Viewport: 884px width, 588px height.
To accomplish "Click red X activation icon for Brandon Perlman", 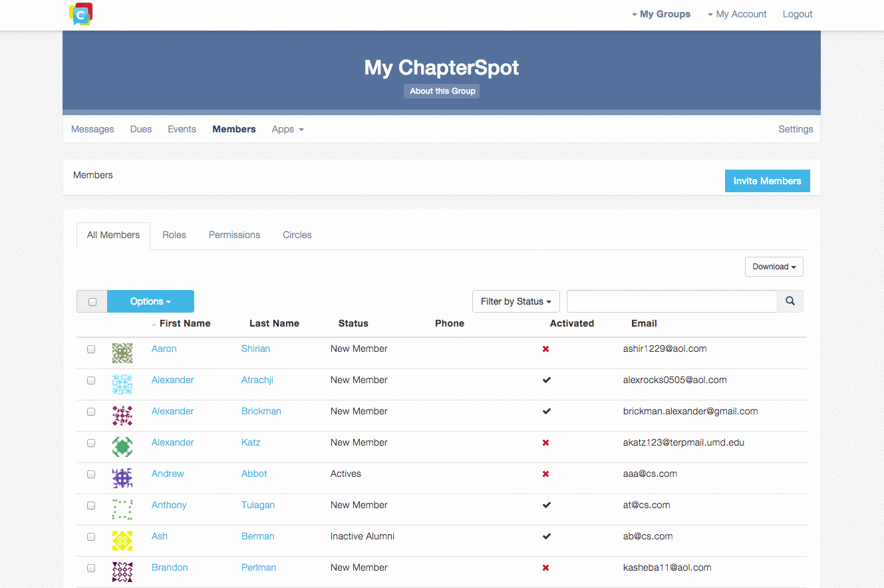I will [x=546, y=568].
